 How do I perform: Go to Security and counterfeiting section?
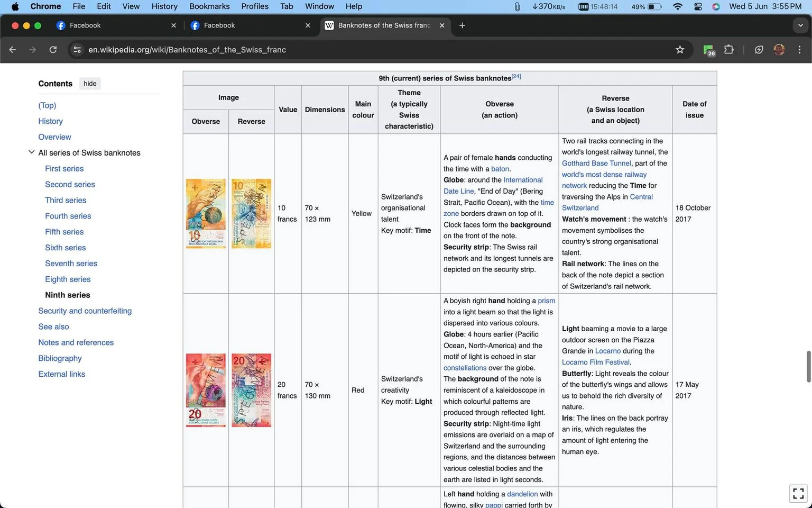pos(85,311)
